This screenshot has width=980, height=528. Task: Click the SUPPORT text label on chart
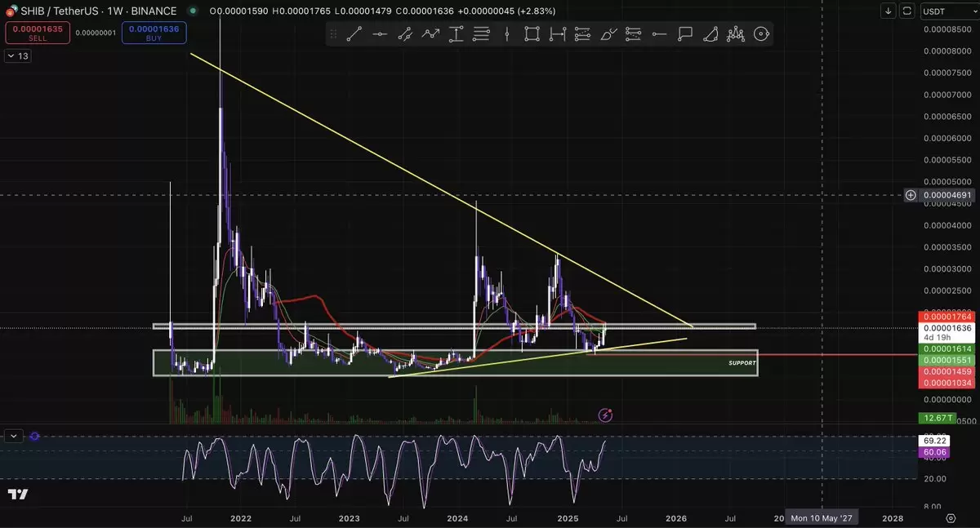742,362
